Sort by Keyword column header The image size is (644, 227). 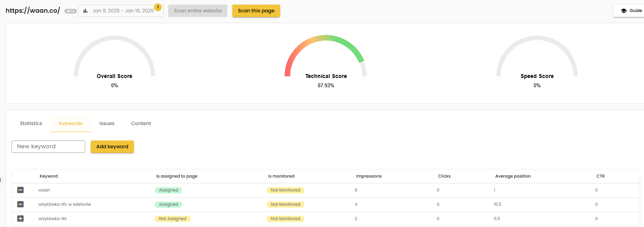click(x=49, y=176)
